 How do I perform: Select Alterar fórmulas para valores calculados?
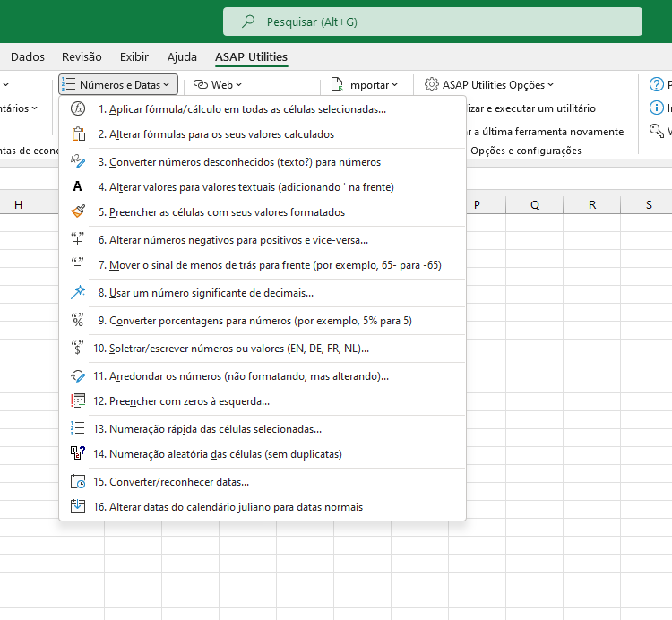pyautogui.click(x=263, y=134)
